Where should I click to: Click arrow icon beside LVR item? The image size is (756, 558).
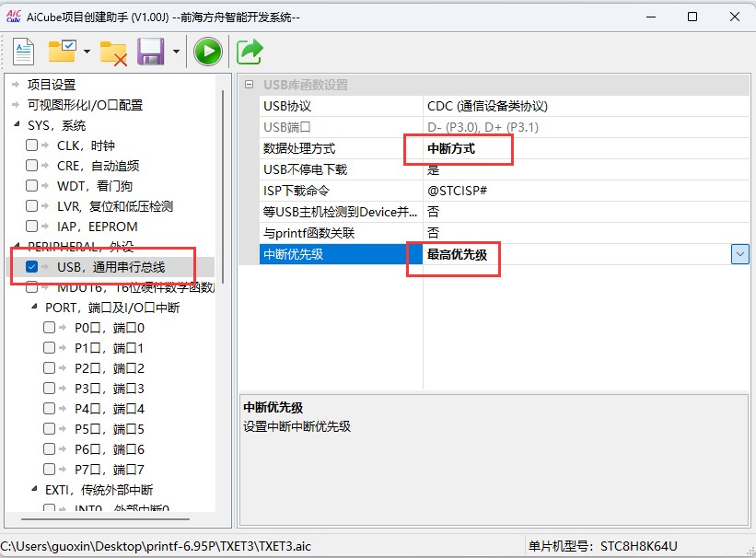click(45, 206)
